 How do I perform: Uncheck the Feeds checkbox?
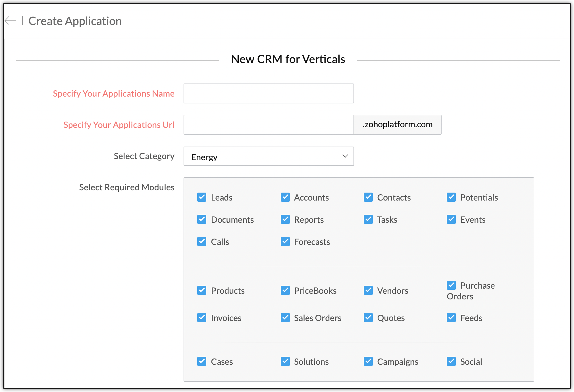click(451, 318)
